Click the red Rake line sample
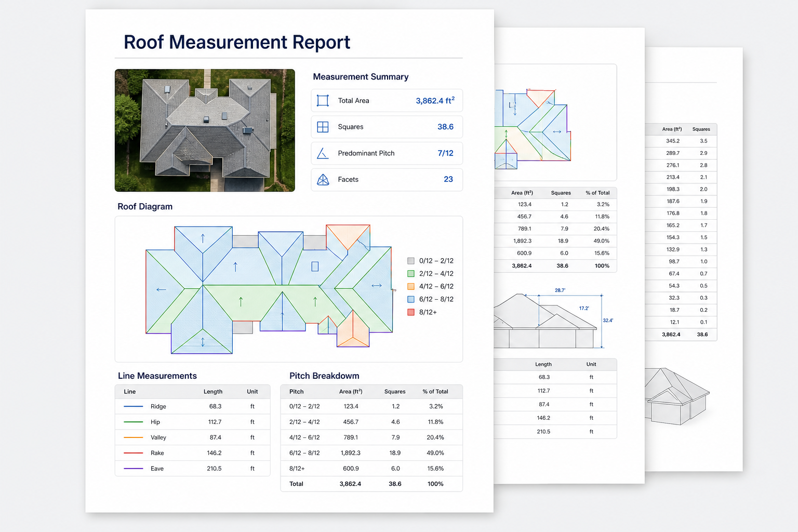Image resolution: width=798 pixels, height=532 pixels. (x=134, y=453)
